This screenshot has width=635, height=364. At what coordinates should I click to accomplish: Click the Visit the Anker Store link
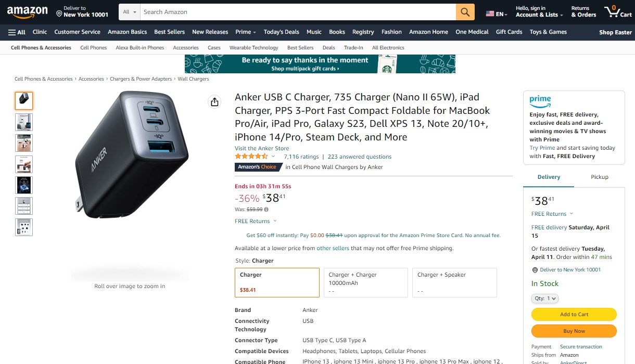(x=262, y=148)
